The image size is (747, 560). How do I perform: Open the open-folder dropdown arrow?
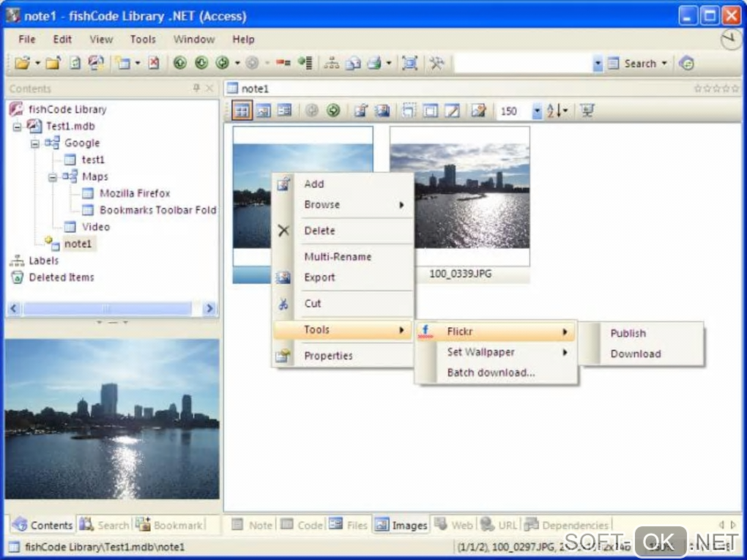(x=37, y=63)
